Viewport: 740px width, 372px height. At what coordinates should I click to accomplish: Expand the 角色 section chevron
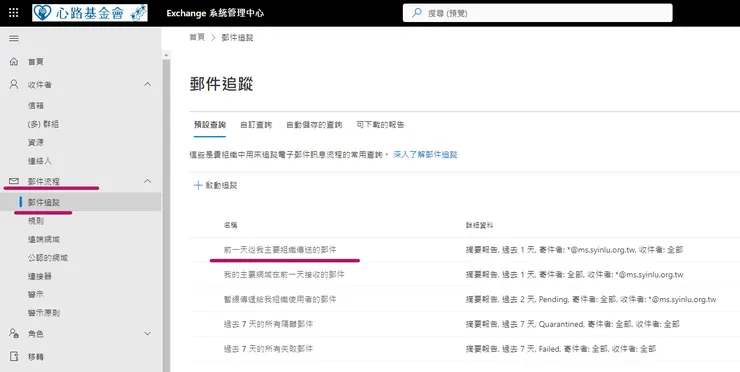[148, 333]
